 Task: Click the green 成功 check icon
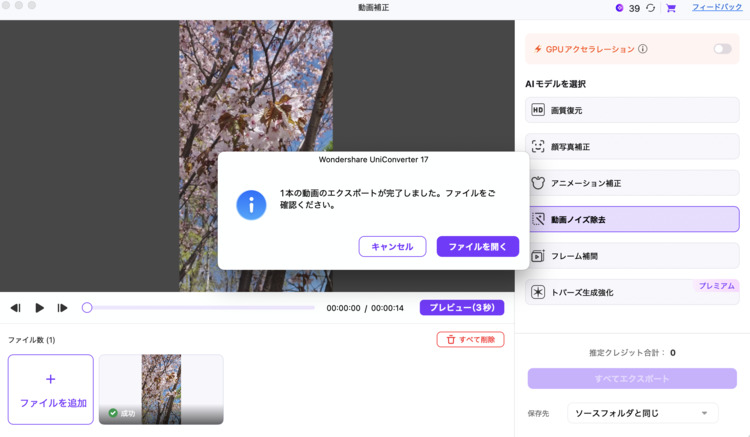point(113,413)
